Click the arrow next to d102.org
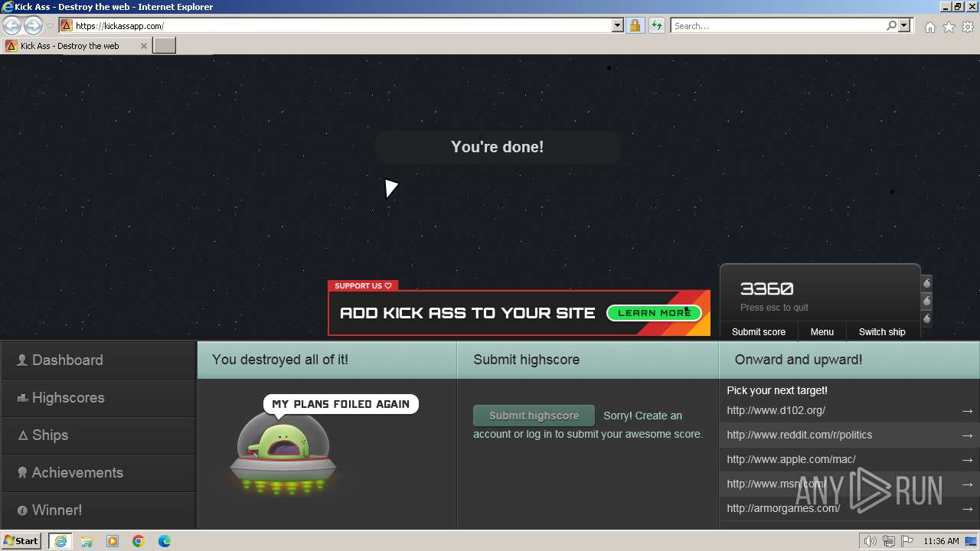 click(968, 411)
